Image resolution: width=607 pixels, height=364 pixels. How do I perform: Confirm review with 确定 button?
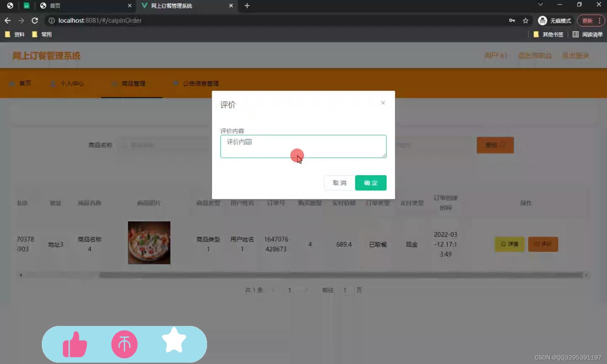point(371,183)
